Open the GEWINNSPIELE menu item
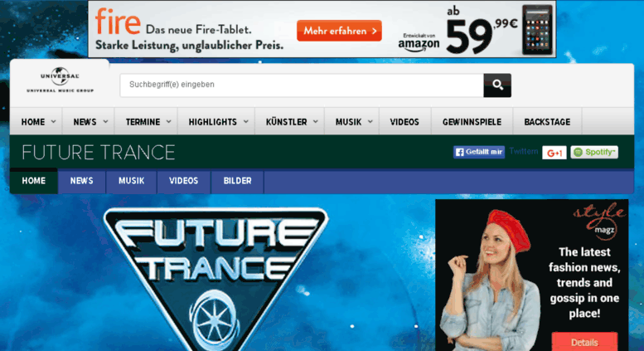 (472, 122)
